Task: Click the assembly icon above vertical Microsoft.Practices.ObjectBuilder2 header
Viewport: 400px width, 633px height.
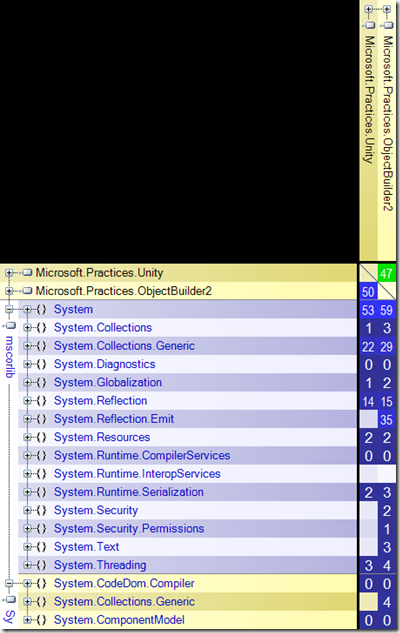Action: pyautogui.click(x=387, y=25)
